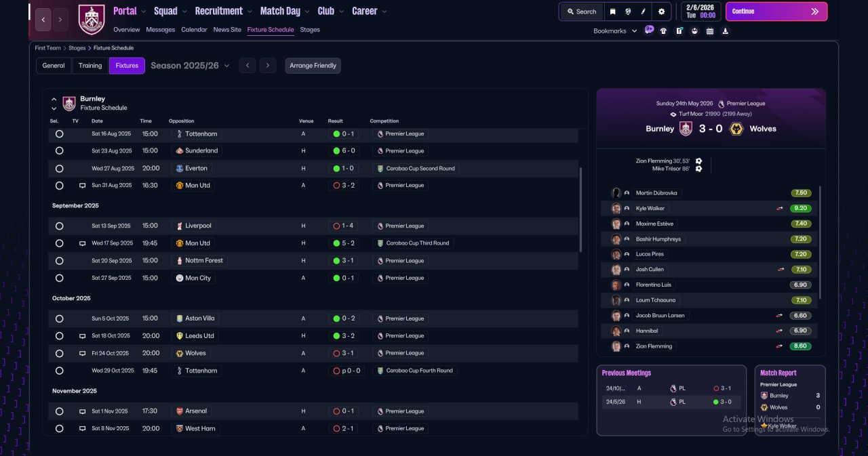Click the Wolves crest in match summary
Viewport: 868px width, 456px height.
tap(736, 129)
